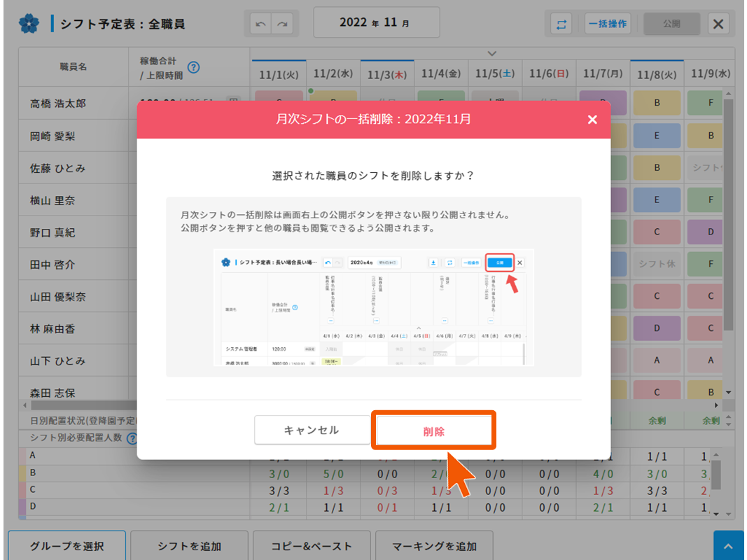Click the flower logo icon
The image size is (747, 560).
[29, 24]
